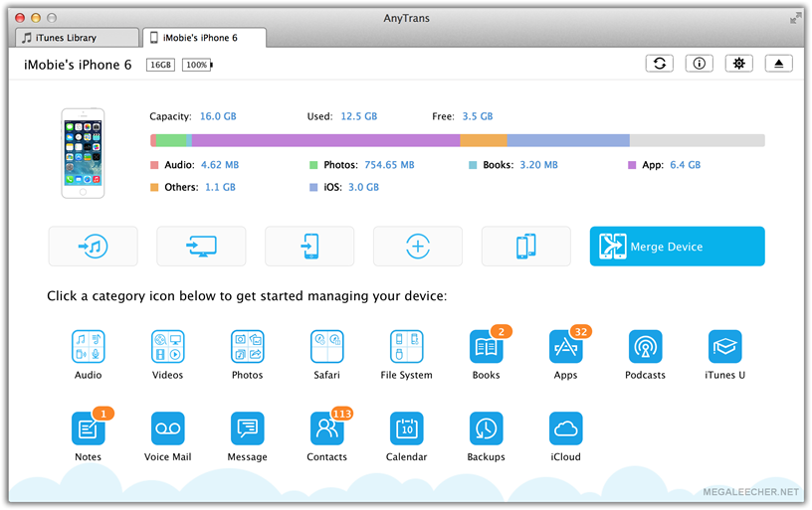The image size is (812, 510).
Task: Click the teal Books legend swatch
Action: (473, 165)
